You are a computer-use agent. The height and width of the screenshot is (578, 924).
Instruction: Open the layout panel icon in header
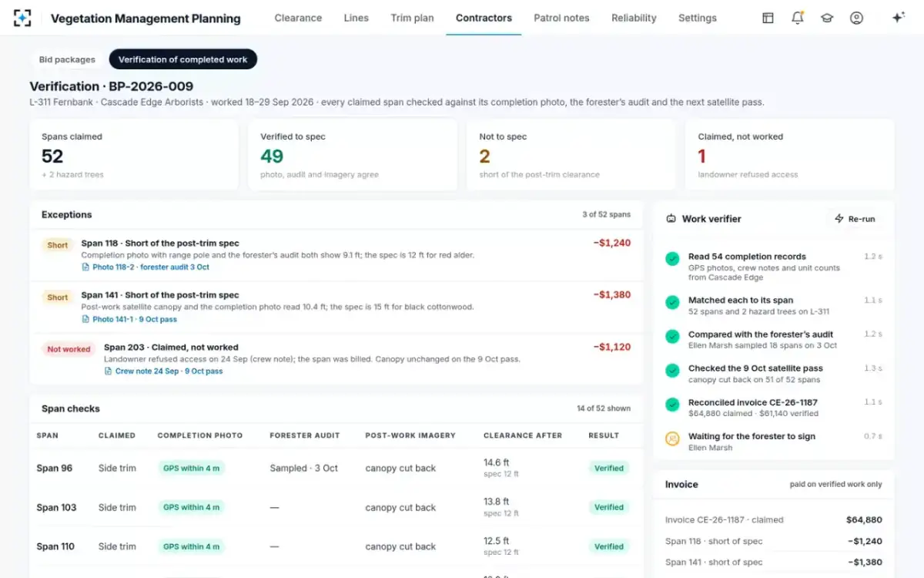point(768,18)
